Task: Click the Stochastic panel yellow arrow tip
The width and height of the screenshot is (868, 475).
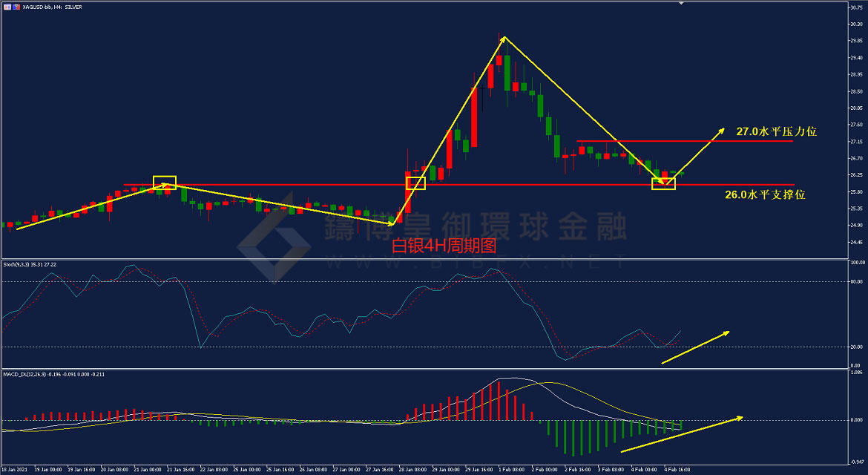Action: pos(726,332)
